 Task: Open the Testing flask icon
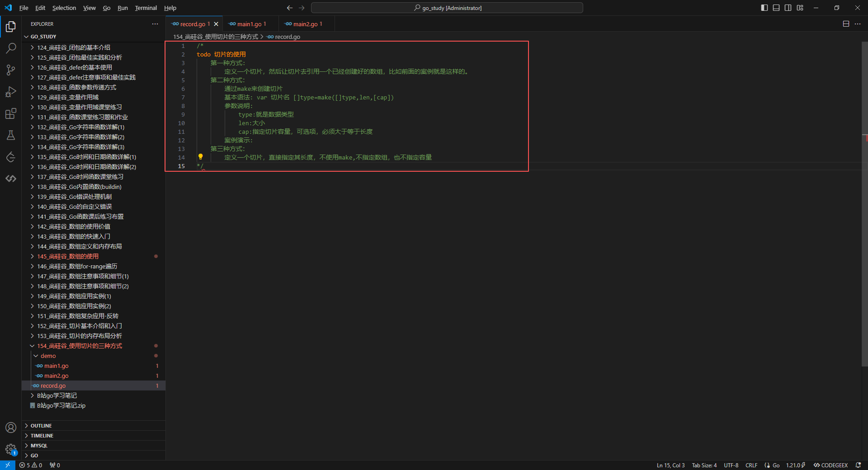click(x=11, y=135)
